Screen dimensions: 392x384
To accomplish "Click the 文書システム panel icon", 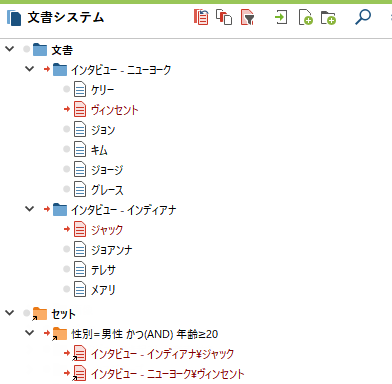I will pos(14,17).
